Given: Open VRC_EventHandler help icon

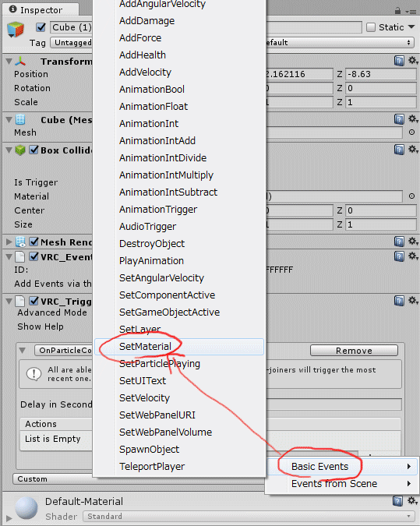Looking at the screenshot, I should pos(399,256).
